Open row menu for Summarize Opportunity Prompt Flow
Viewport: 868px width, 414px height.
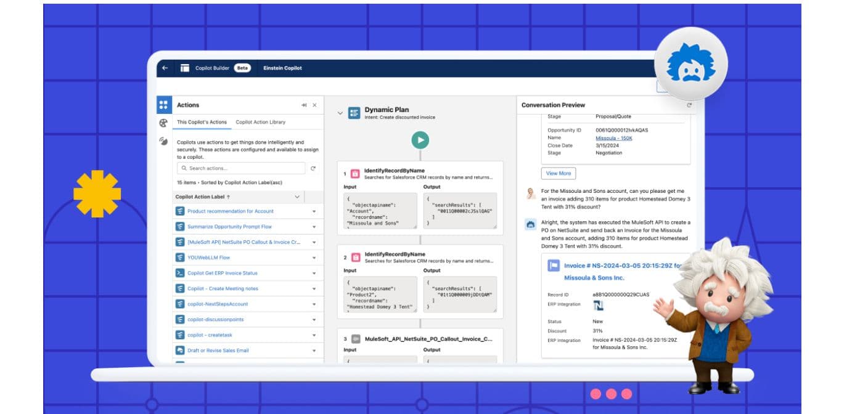(314, 227)
